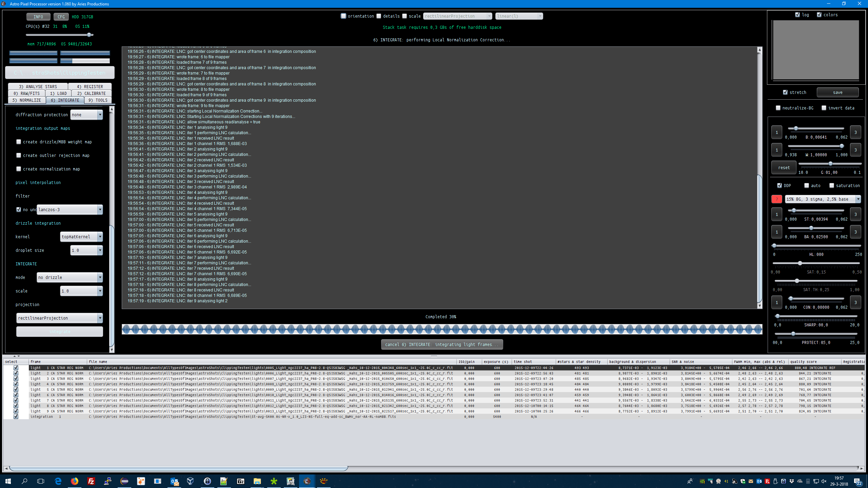Click the muted speaker volume icon
Screen dimensions: 868x488
coord(824,481)
